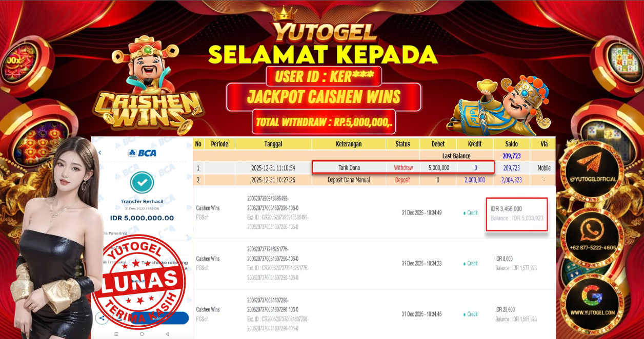Click the Saldo column header
644x339 pixels.
coord(511,144)
